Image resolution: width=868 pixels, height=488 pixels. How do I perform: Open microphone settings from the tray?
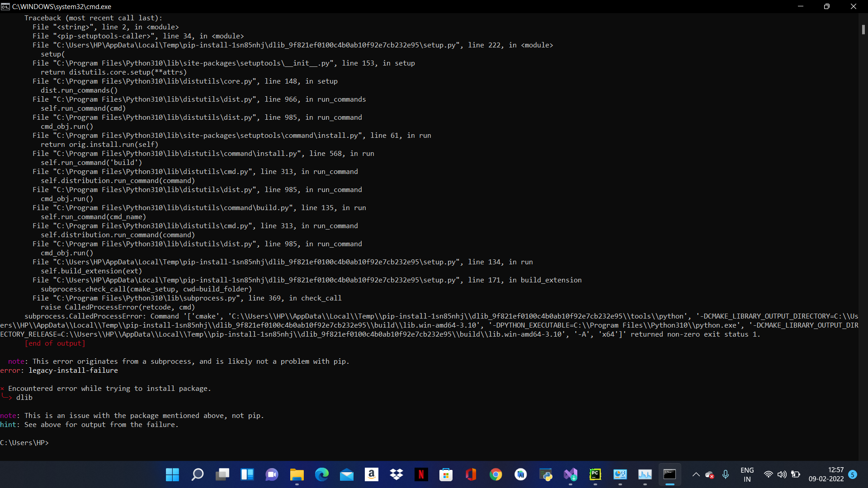726,475
